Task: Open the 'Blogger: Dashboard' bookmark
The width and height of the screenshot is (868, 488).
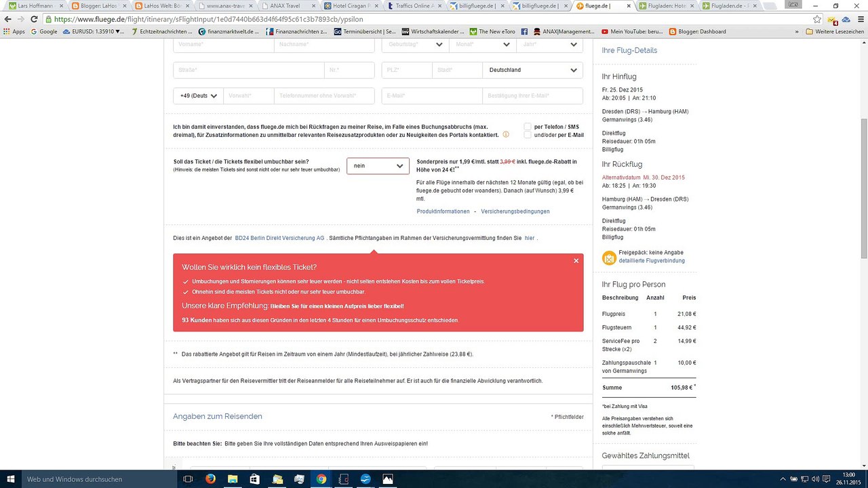Action: tap(697, 32)
